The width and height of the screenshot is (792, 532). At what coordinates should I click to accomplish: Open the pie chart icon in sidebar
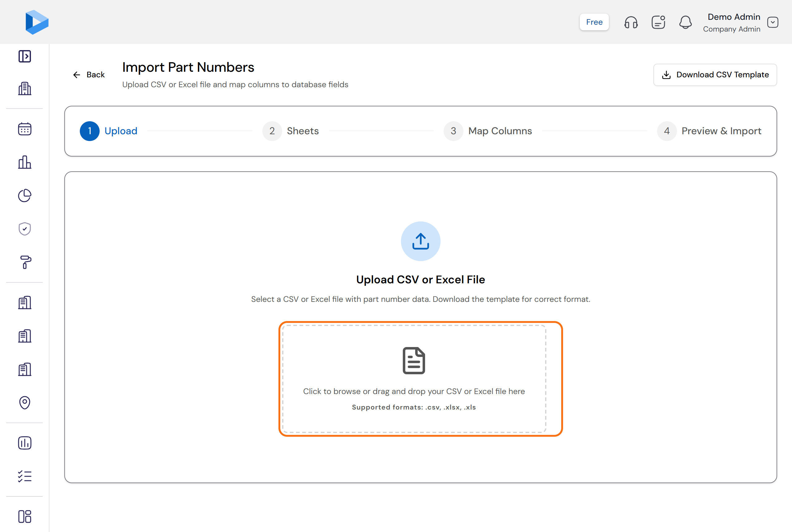24,195
